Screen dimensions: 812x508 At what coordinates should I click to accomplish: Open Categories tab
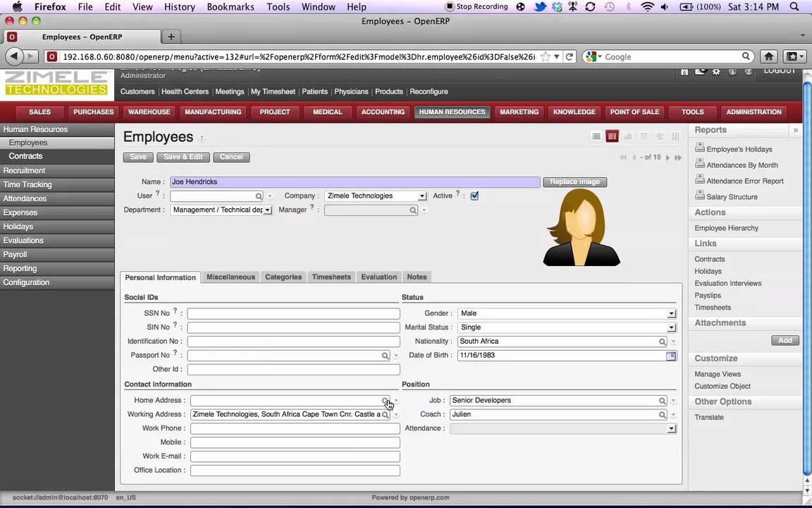click(283, 277)
